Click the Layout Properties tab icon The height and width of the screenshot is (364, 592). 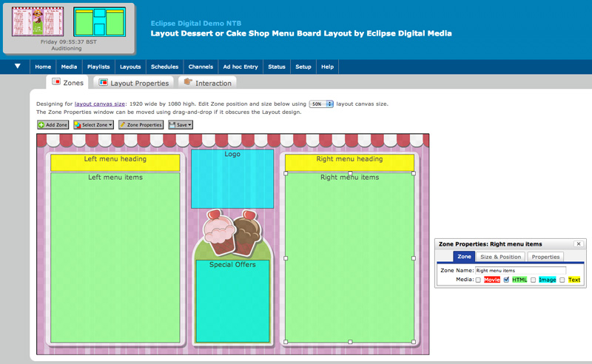click(x=104, y=83)
